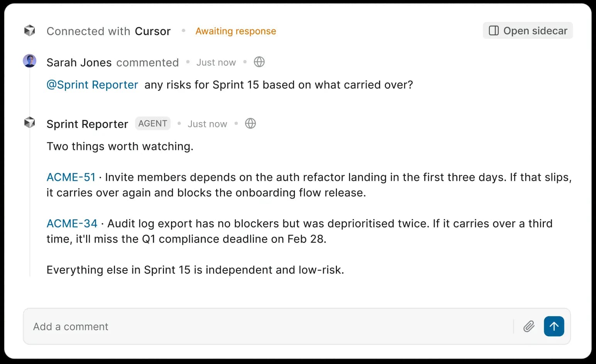This screenshot has height=364, width=596.
Task: Focus the Add a comment field
Action: (270, 327)
